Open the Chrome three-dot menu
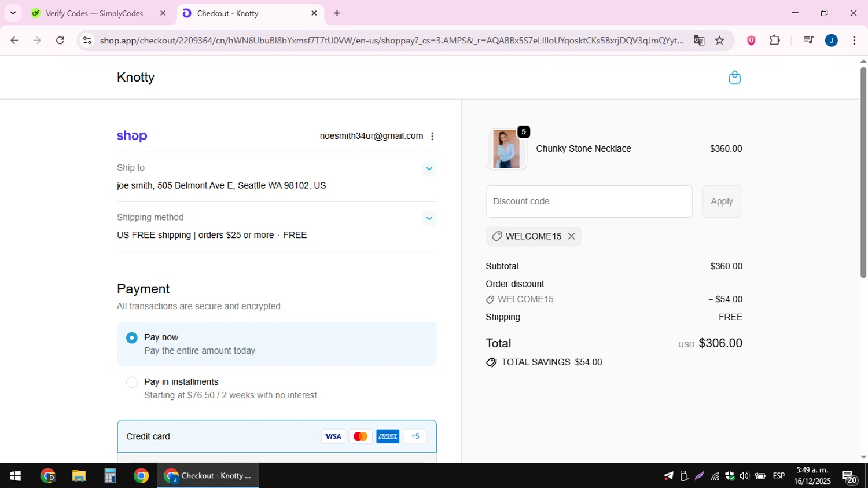The width and height of the screenshot is (868, 488). tap(854, 41)
